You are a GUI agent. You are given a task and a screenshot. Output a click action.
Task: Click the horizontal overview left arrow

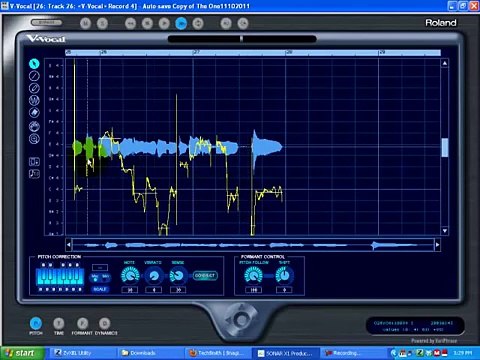[x=69, y=245]
